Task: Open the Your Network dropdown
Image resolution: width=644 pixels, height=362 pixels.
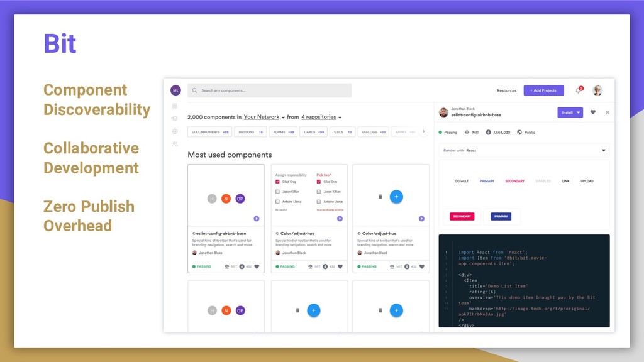Action: point(264,117)
